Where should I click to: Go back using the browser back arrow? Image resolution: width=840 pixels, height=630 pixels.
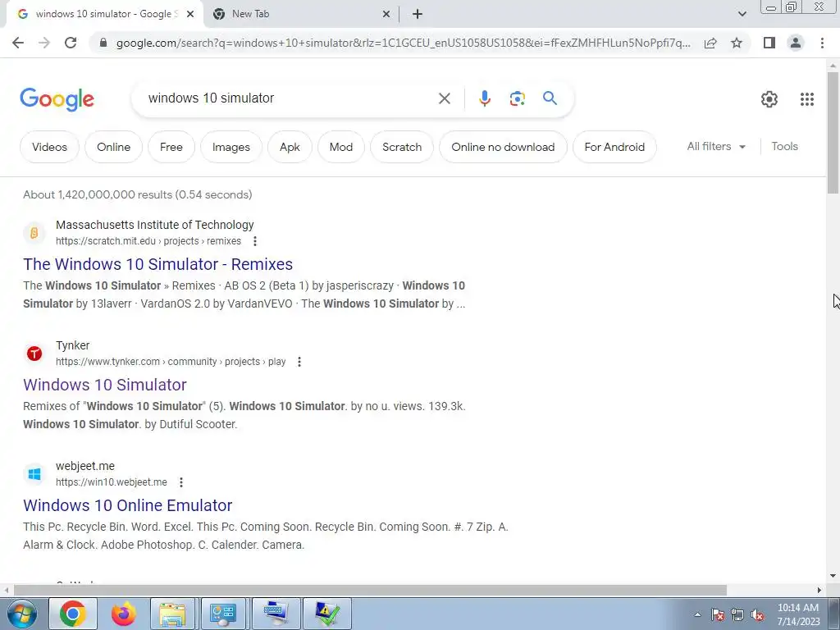18,43
